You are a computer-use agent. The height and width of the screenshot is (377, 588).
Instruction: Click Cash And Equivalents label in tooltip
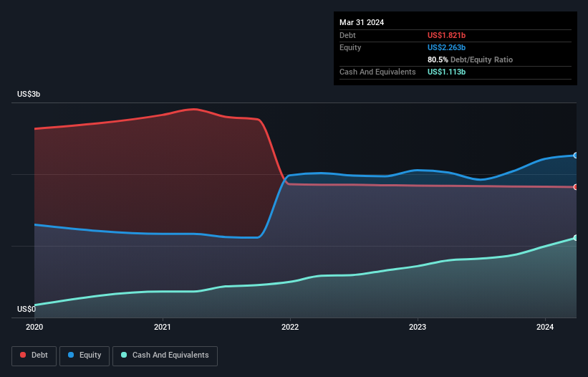point(377,72)
